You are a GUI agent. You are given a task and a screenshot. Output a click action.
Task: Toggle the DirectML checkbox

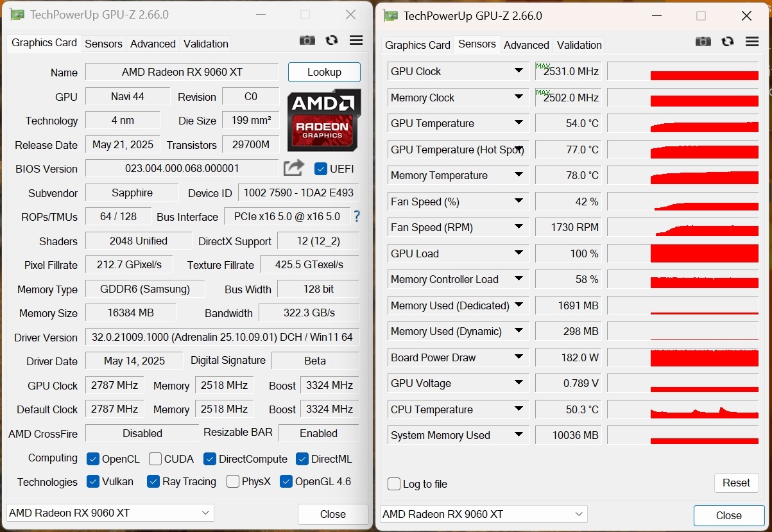tap(302, 459)
